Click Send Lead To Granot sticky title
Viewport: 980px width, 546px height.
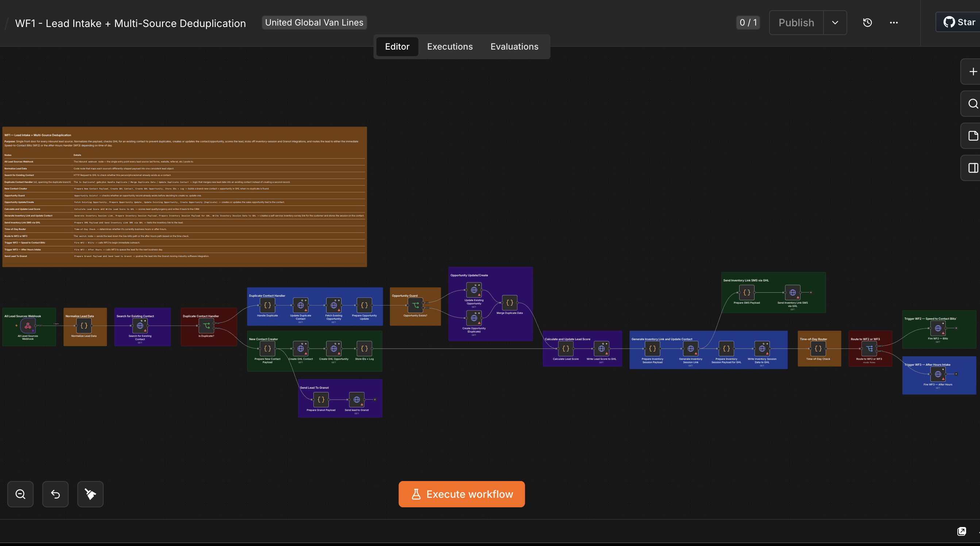pos(314,388)
